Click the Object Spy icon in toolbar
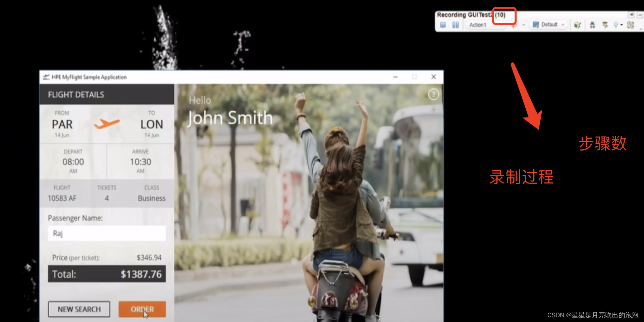The width and height of the screenshot is (644, 322). click(x=592, y=25)
